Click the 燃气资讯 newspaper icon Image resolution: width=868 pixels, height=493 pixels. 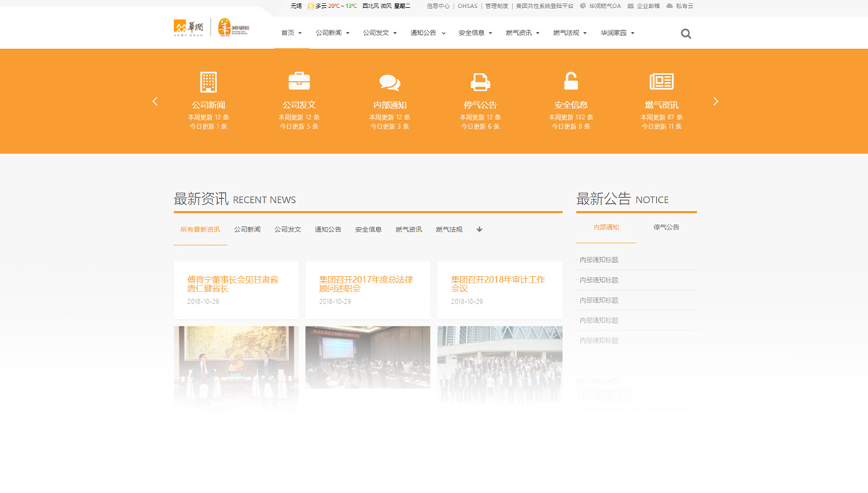coord(661,82)
